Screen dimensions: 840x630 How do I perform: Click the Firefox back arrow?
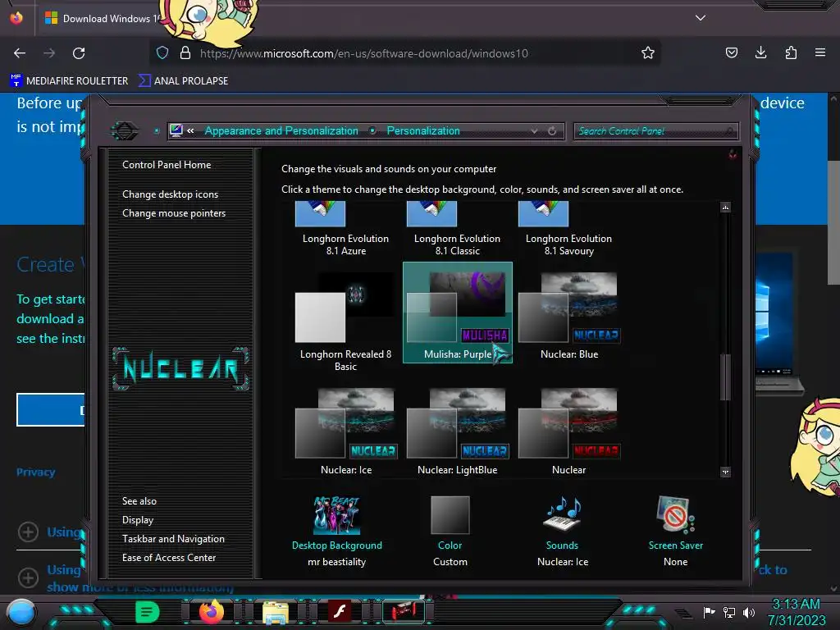tap(20, 53)
